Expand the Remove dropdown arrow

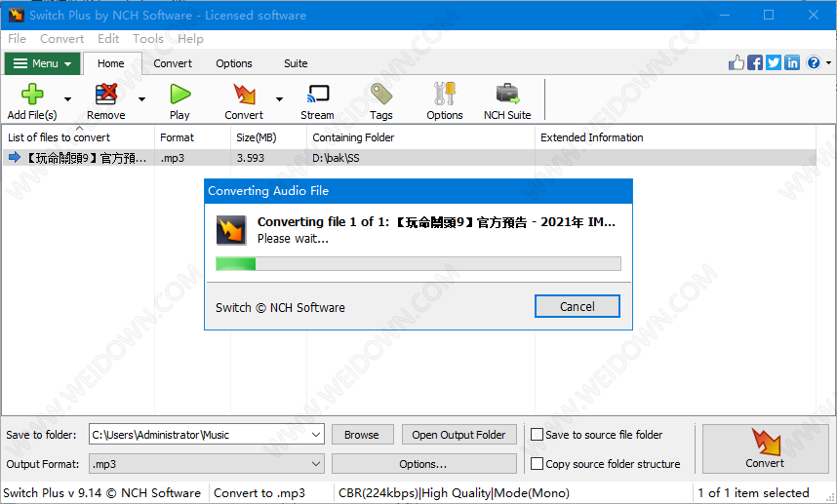pos(141,99)
